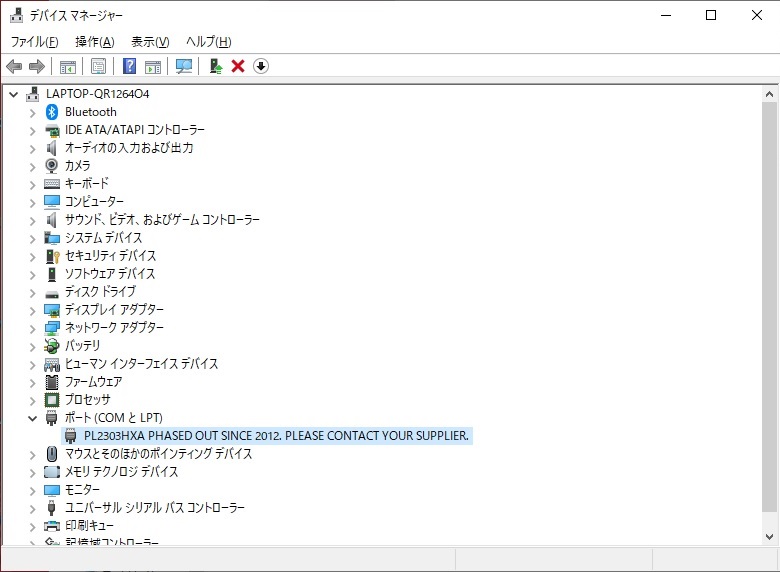Collapse the LAPTOP-QR1264O4 root node
Screen dimensions: 780x572
(14, 94)
